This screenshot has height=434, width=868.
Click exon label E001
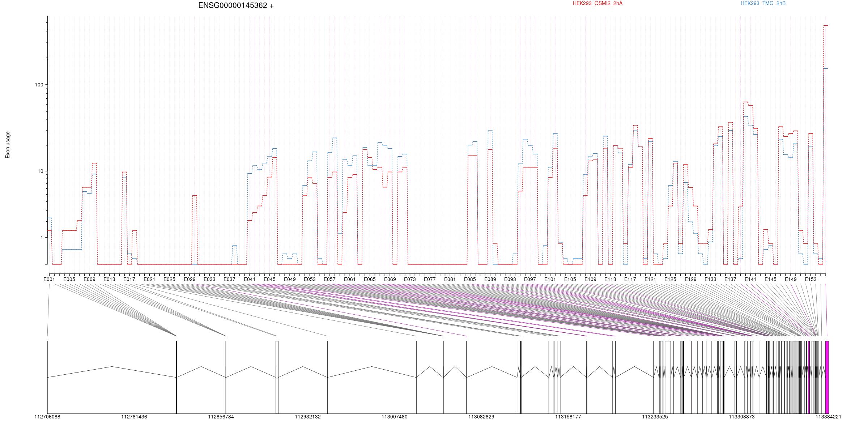click(49, 279)
